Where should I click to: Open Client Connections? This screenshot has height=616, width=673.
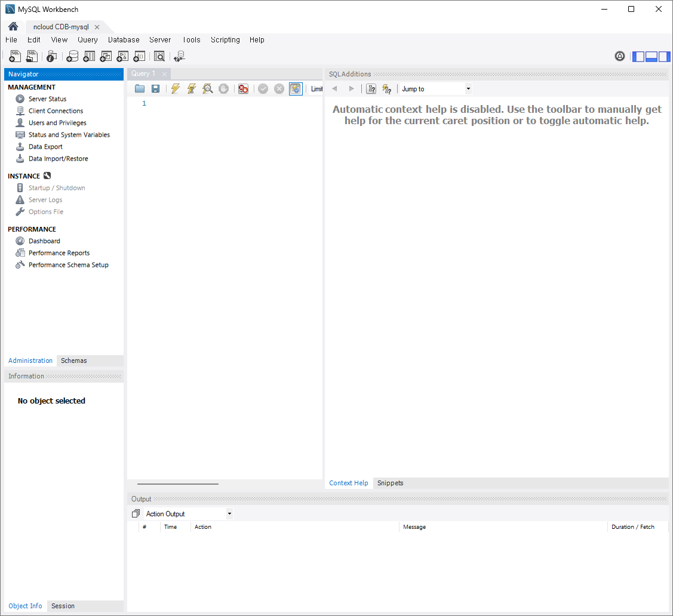(x=56, y=111)
